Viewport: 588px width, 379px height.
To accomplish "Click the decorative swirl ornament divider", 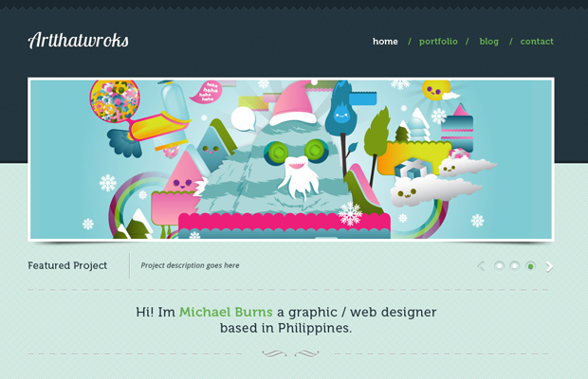I will click(x=290, y=353).
